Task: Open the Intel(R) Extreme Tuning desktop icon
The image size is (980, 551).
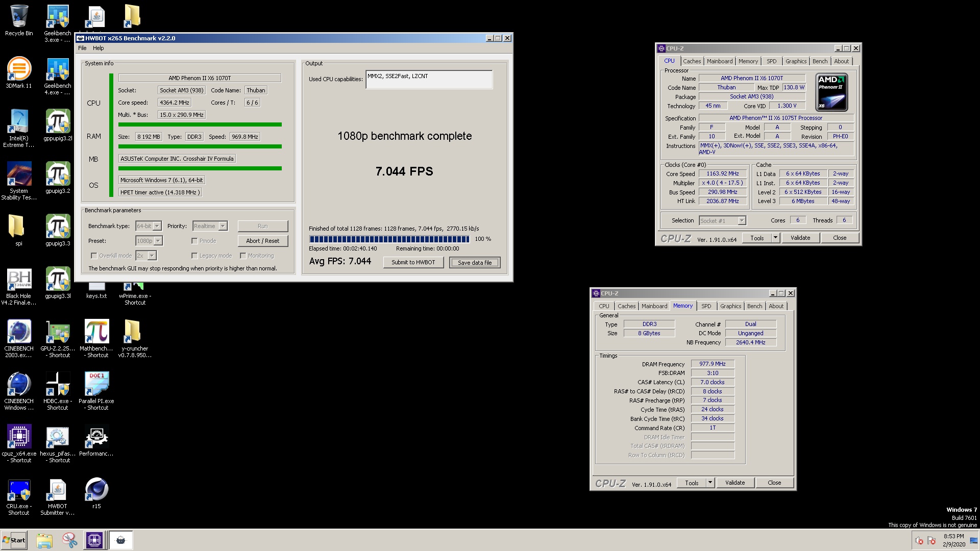Action: pyautogui.click(x=19, y=129)
